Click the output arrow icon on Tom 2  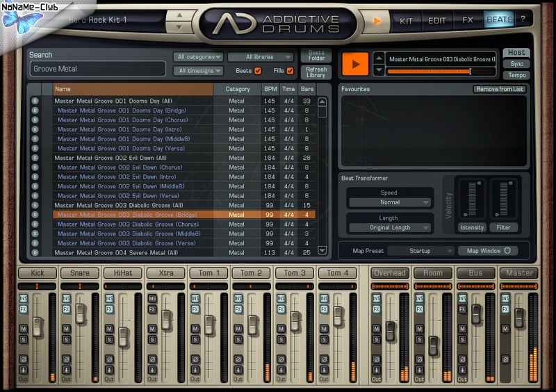(x=238, y=369)
